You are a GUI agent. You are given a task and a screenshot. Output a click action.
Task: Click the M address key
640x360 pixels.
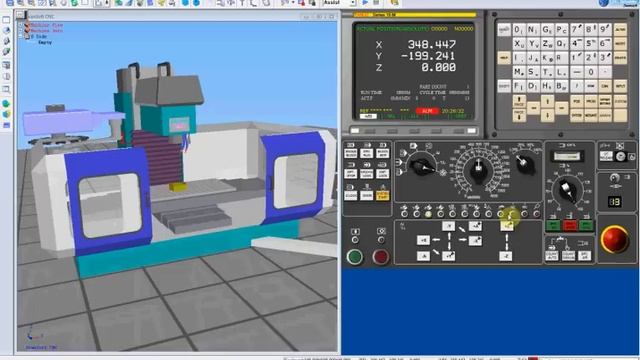[x=519, y=72]
